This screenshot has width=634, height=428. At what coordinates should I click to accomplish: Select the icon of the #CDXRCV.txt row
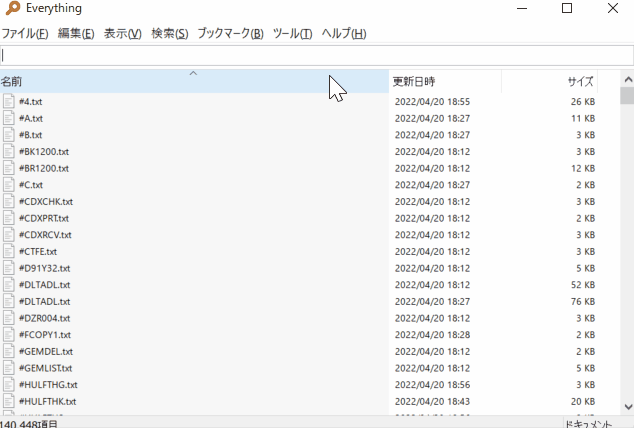point(8,234)
